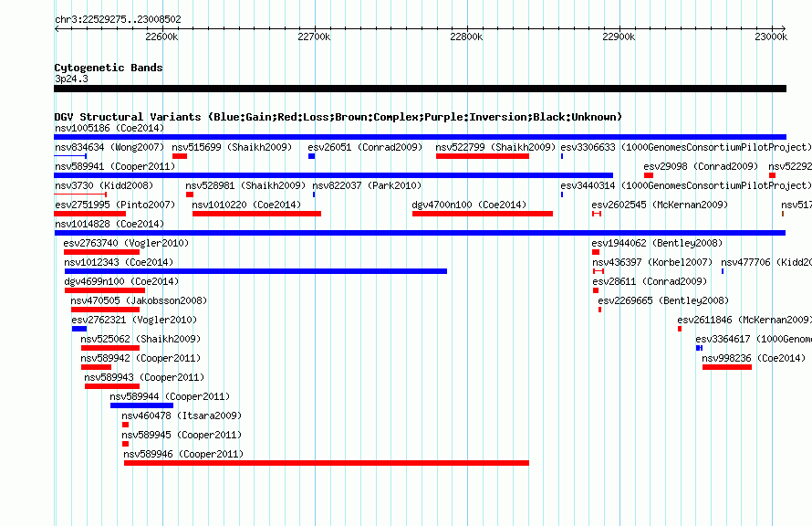Select nsv1012343 (Coe2014) label
Viewport: 812px width, 526px height.
click(x=120, y=262)
